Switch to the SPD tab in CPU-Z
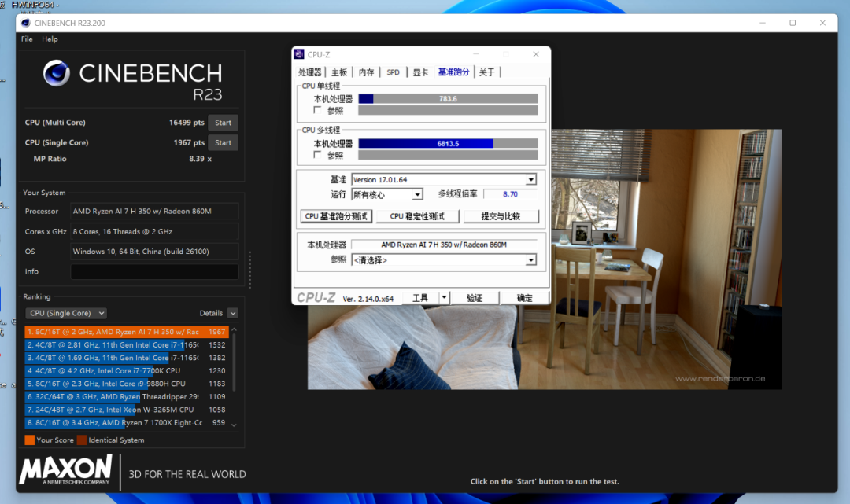 [x=393, y=72]
